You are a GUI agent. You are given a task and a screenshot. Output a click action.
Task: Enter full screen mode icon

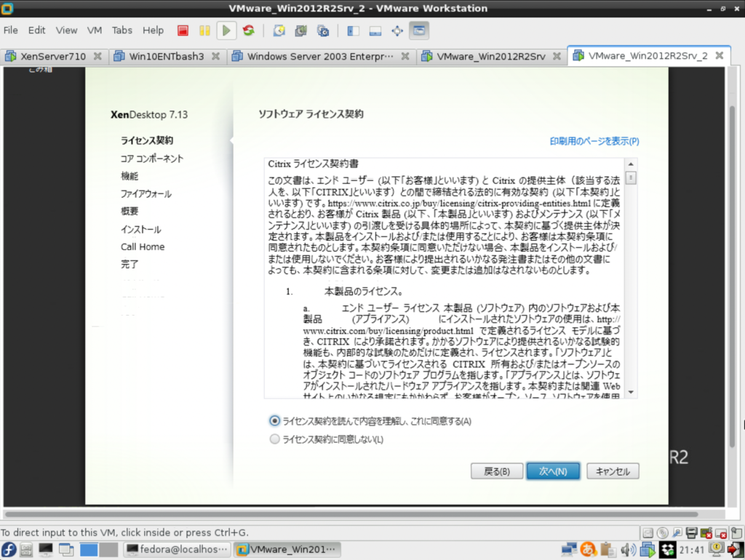[397, 31]
